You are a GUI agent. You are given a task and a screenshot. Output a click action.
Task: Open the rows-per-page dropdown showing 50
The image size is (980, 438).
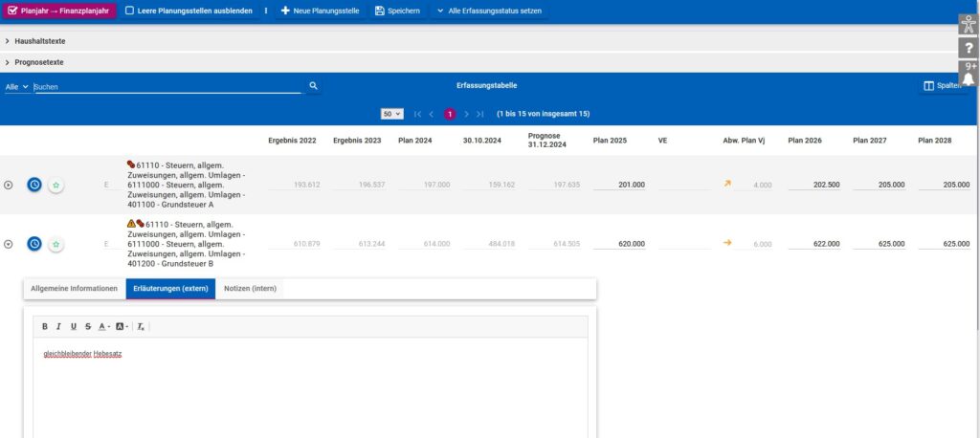[391, 114]
